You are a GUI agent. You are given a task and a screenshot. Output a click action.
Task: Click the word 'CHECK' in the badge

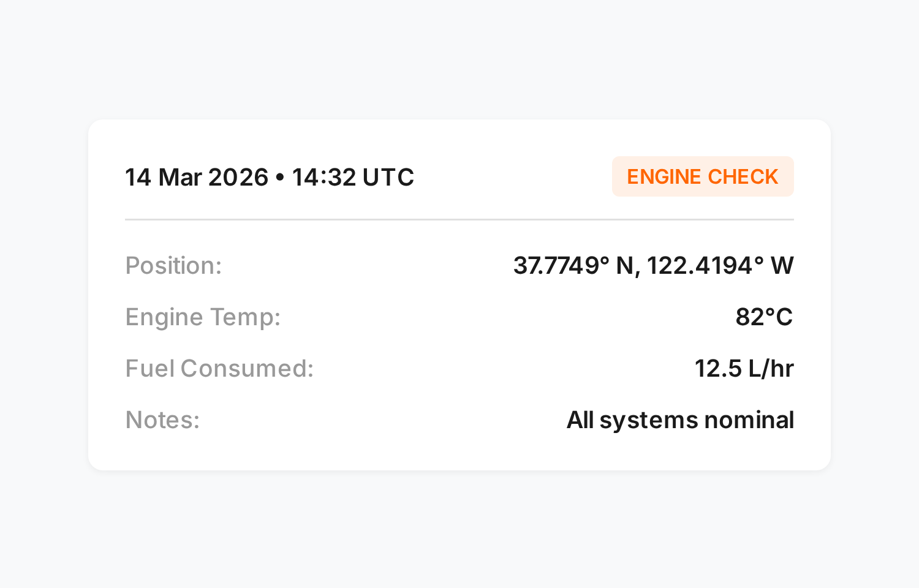(x=743, y=176)
